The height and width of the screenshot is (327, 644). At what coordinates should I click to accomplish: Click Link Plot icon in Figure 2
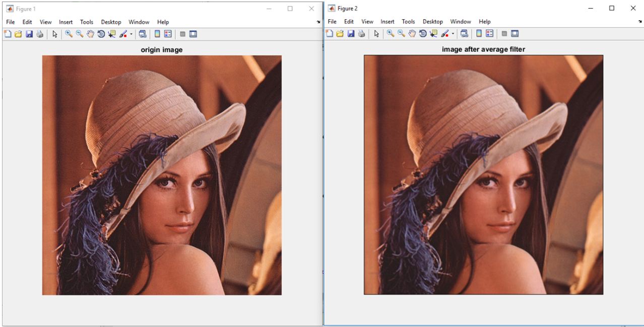click(464, 33)
